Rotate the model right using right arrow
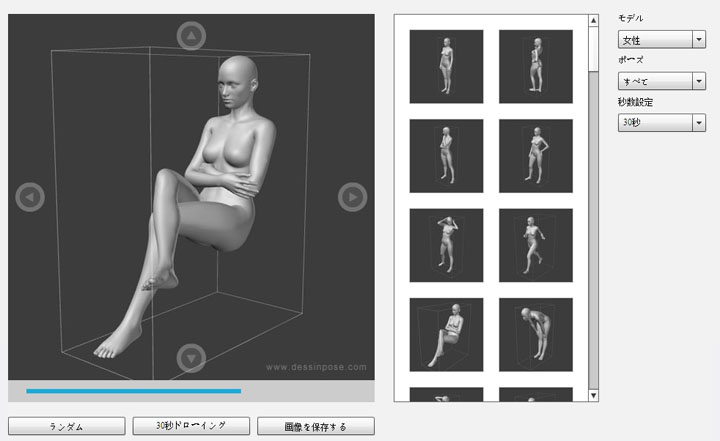Image resolution: width=720 pixels, height=441 pixels. click(x=352, y=197)
